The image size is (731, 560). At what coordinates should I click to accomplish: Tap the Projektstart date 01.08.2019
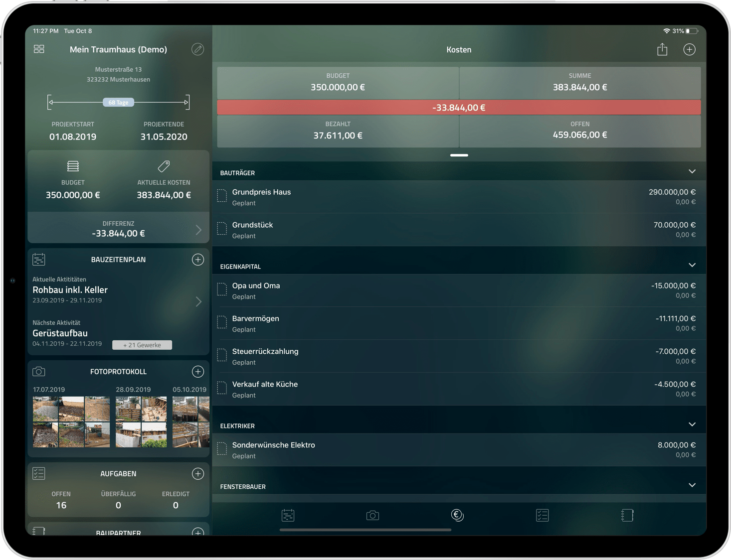73,137
